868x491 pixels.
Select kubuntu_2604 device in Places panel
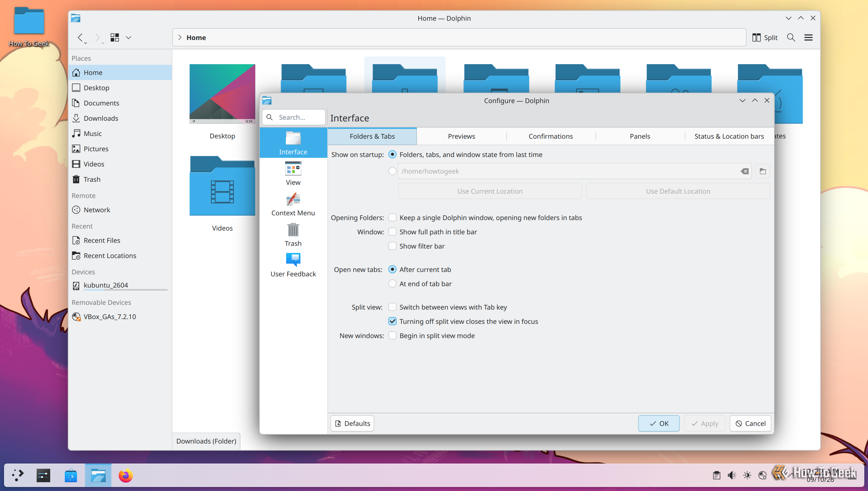pos(120,285)
